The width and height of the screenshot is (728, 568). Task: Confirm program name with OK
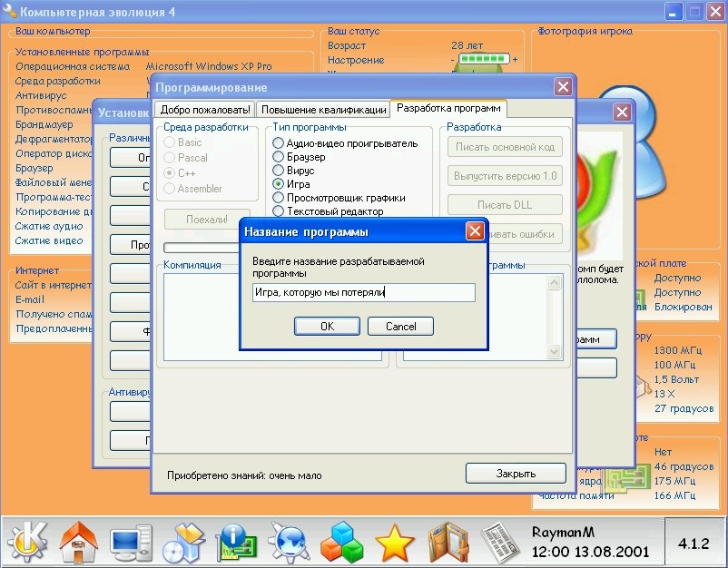point(327,327)
